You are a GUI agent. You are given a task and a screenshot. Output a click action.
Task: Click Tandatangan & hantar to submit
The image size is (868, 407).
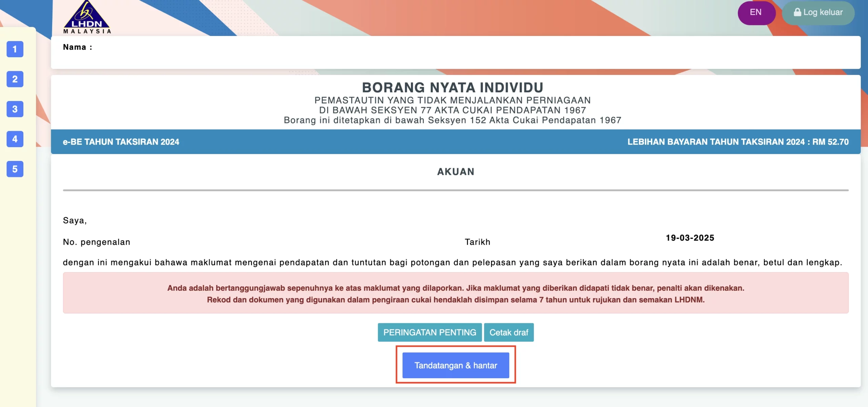coord(455,365)
